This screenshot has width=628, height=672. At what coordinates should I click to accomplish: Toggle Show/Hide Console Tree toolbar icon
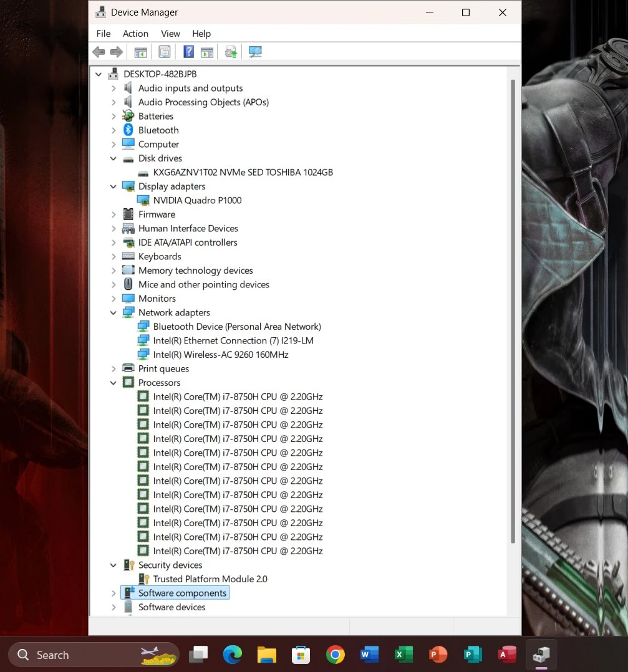tap(140, 52)
